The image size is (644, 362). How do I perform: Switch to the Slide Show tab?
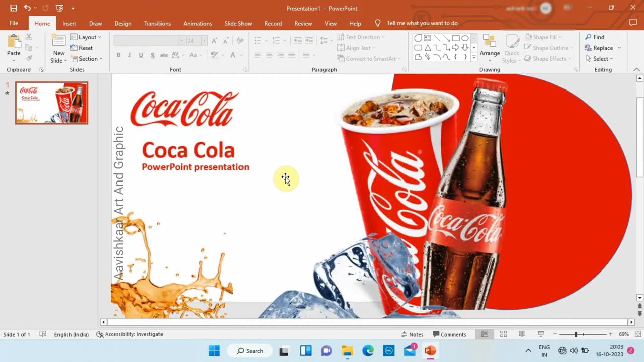238,23
